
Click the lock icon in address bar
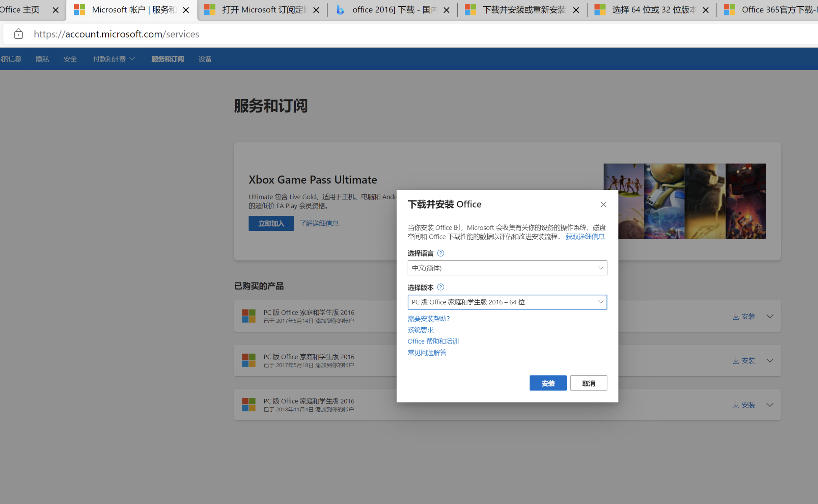coord(18,34)
